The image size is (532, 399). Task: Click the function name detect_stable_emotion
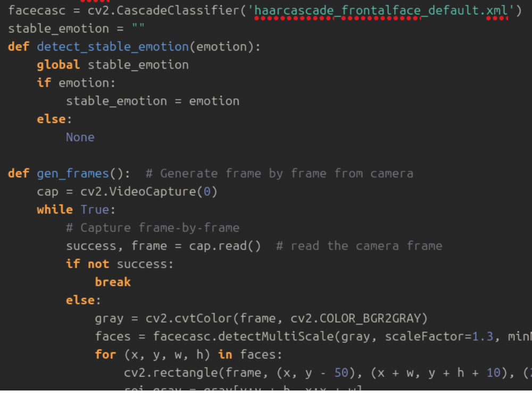[113, 47]
